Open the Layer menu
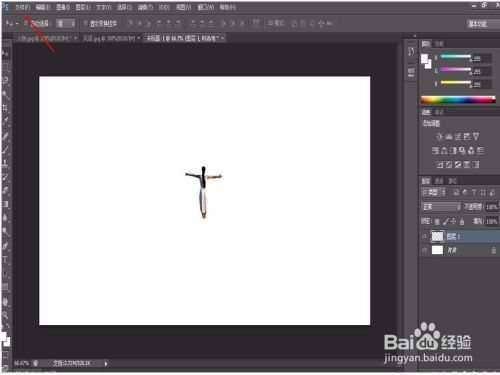 click(83, 7)
